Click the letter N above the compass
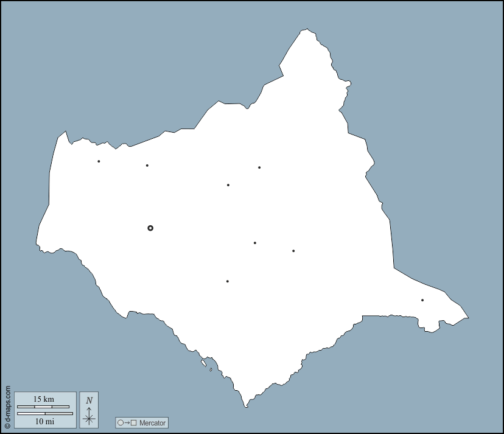Image resolution: width=504 pixels, height=434 pixels. point(89,401)
